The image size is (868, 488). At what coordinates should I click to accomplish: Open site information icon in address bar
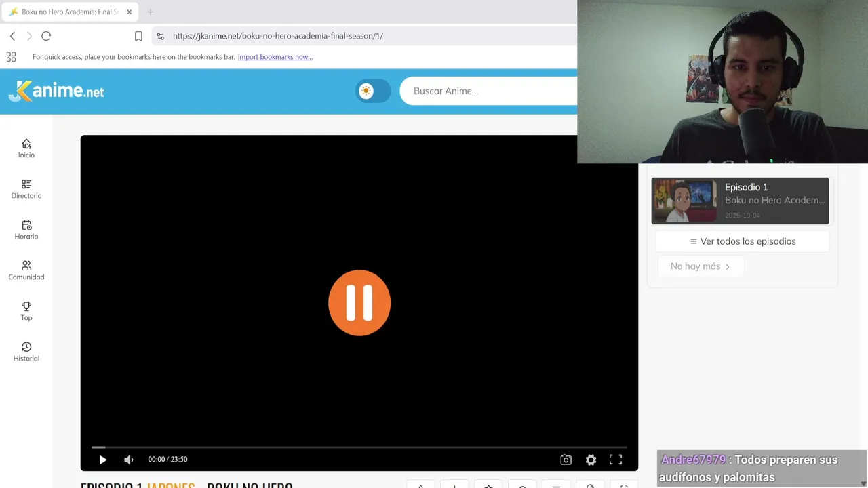coord(160,36)
